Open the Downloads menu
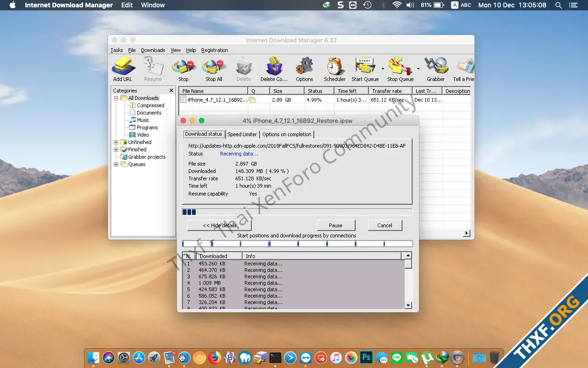The width and height of the screenshot is (588, 368). coord(153,50)
